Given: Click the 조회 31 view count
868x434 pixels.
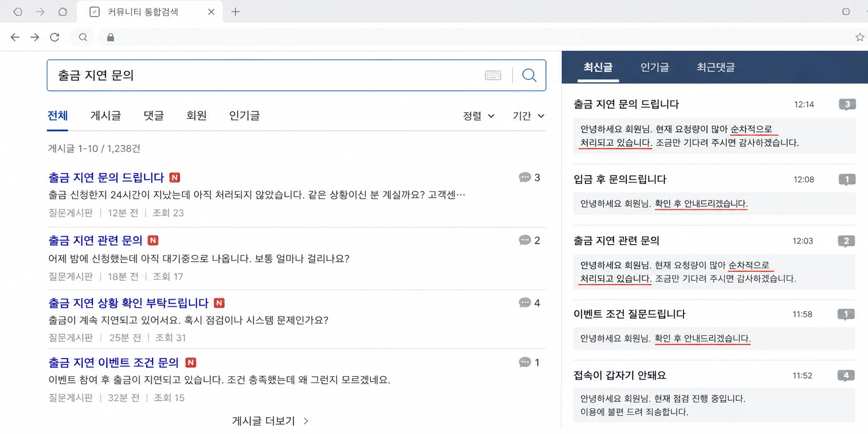Looking at the screenshot, I should click(x=170, y=338).
